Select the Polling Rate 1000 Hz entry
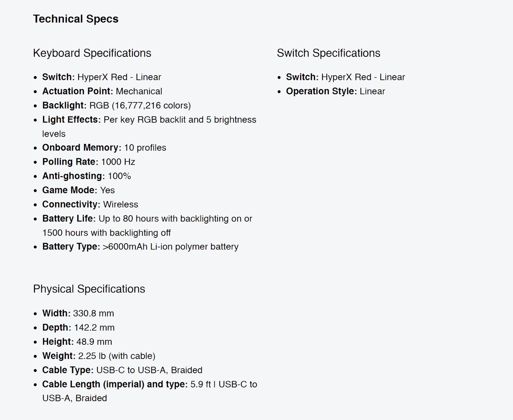Image resolution: width=513 pixels, height=420 pixels. tap(89, 162)
